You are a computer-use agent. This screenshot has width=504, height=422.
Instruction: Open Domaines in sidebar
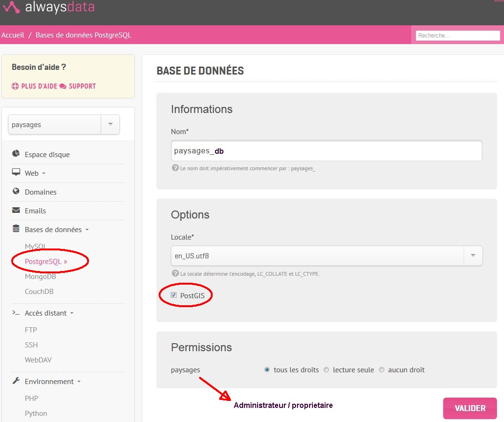pos(40,192)
